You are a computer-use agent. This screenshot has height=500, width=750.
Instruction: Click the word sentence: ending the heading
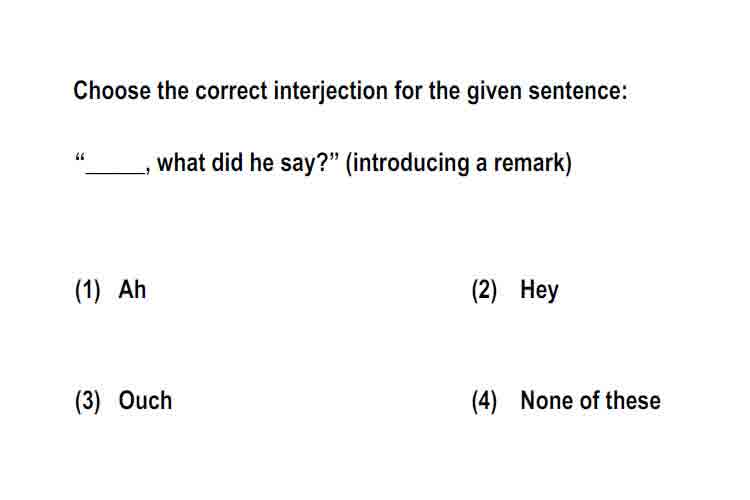[577, 91]
